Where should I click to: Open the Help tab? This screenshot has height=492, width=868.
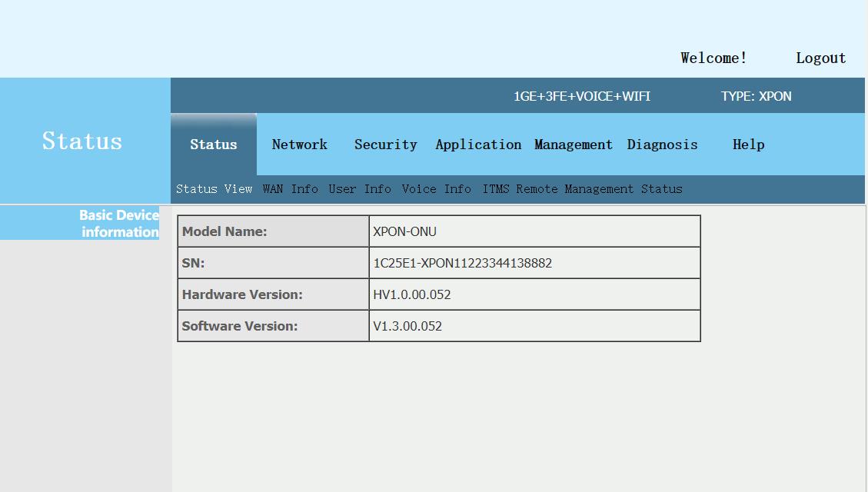[748, 145]
